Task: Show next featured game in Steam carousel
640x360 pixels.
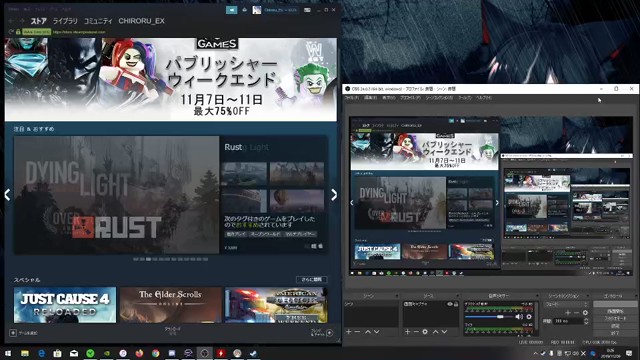Action: (334, 195)
